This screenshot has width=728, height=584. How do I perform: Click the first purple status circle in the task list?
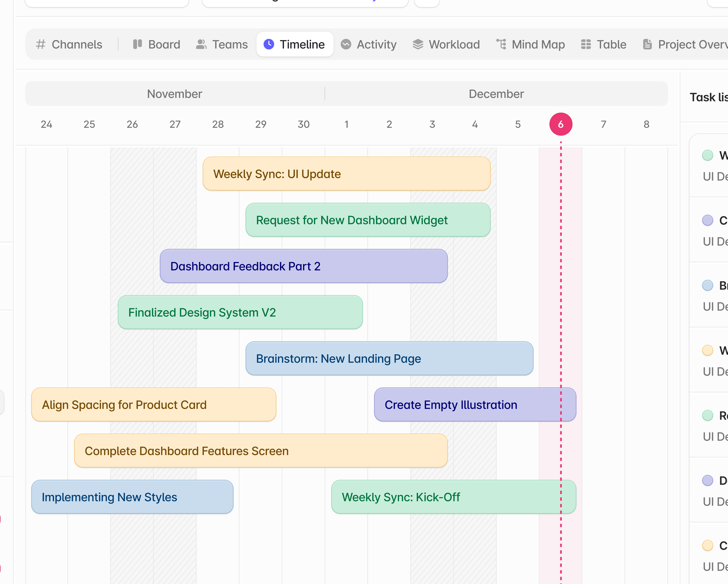click(x=707, y=220)
